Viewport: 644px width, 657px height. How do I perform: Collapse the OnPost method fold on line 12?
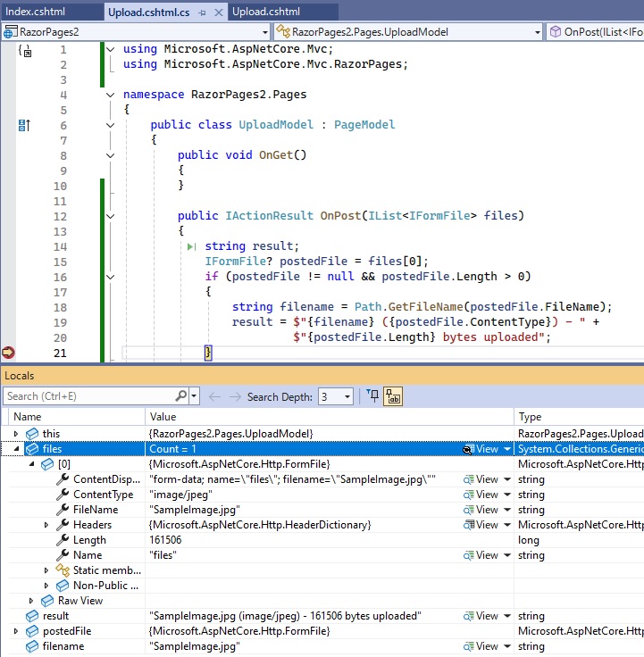pos(110,216)
